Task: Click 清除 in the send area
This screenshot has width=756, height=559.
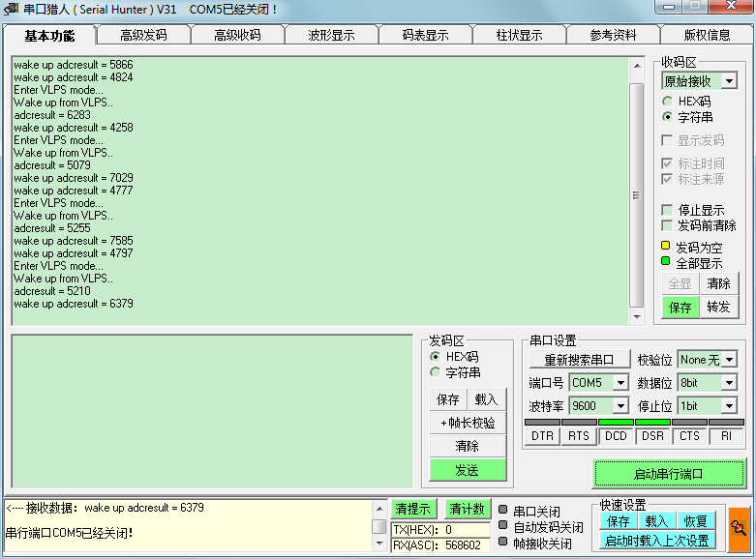Action: 468,446
